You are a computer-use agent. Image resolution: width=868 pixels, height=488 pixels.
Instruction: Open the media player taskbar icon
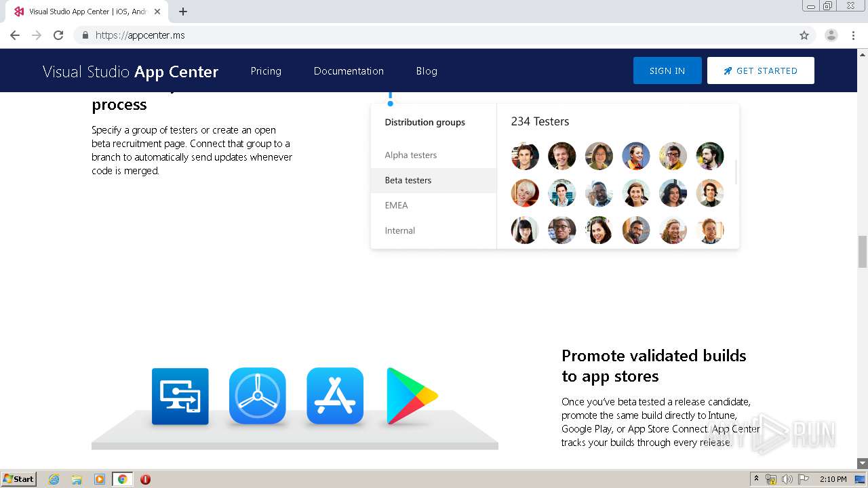[x=100, y=479]
